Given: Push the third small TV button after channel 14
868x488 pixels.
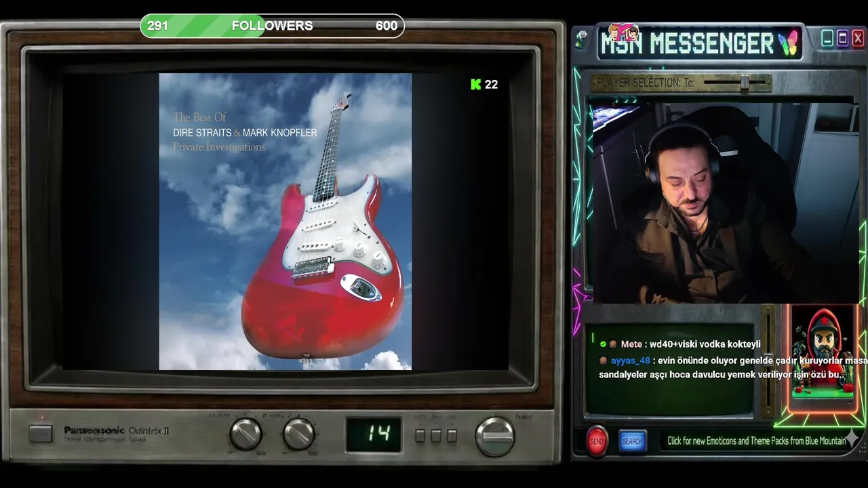Looking at the screenshot, I should [452, 435].
